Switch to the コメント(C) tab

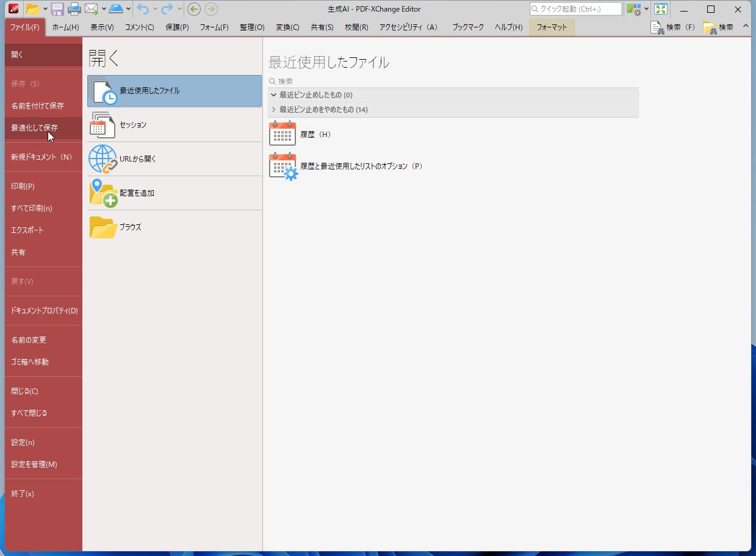pyautogui.click(x=140, y=27)
